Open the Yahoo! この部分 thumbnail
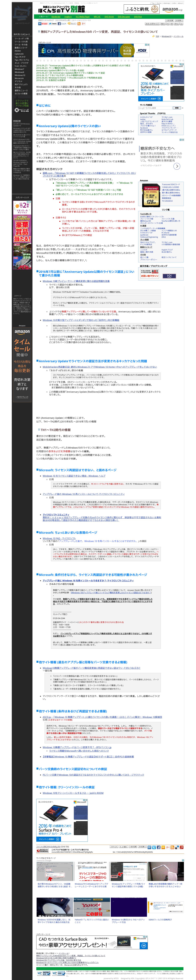This screenshot has width=196, height=980. point(92,908)
